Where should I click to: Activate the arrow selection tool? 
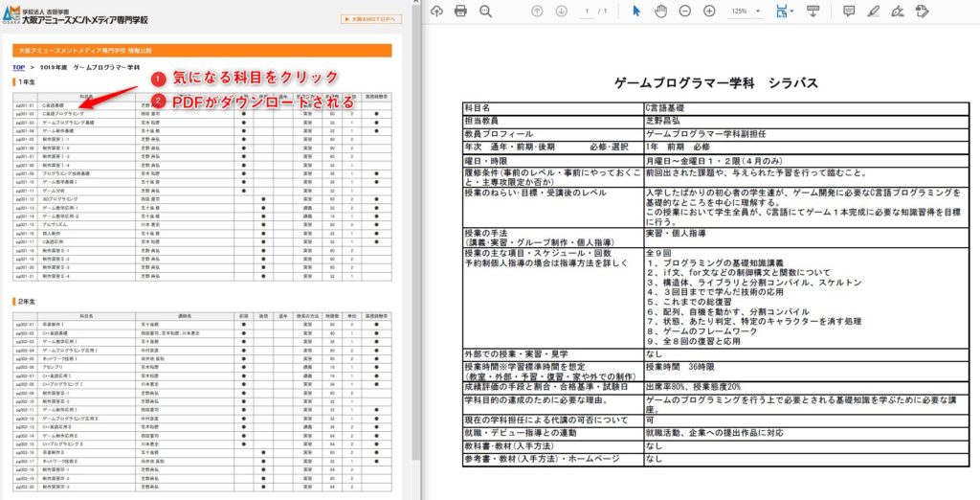[x=636, y=11]
